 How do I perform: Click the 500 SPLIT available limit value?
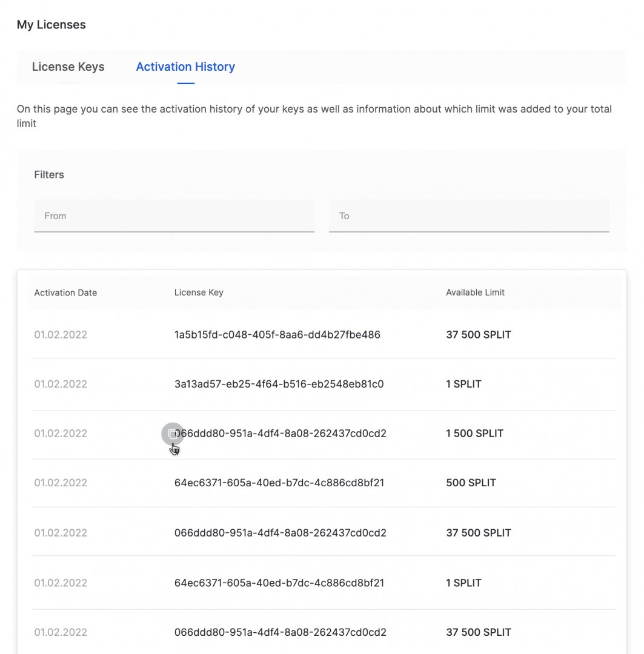pos(471,483)
